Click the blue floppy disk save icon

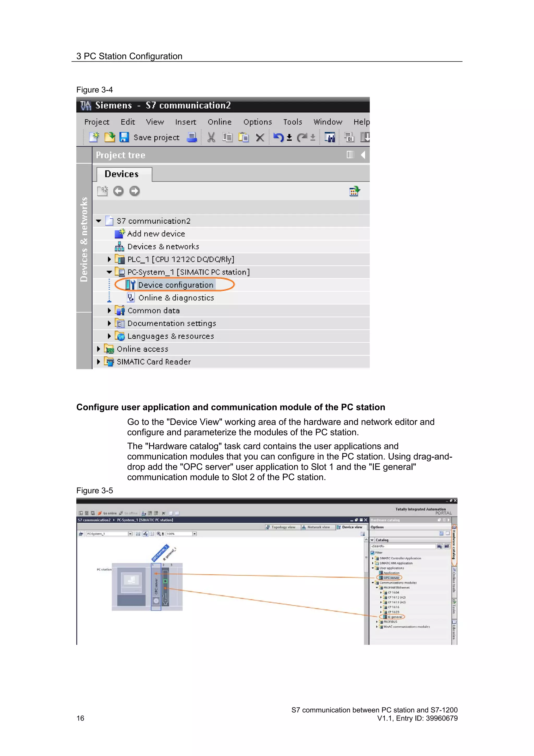(x=124, y=137)
